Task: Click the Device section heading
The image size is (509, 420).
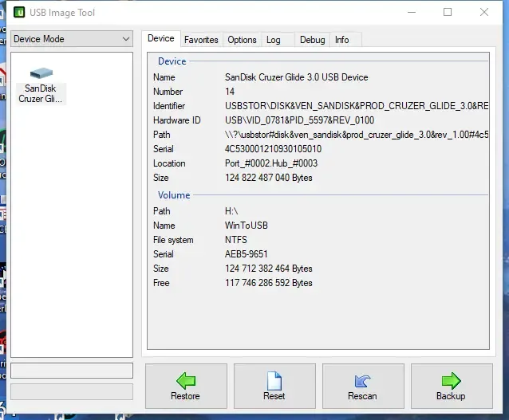Action: click(172, 61)
